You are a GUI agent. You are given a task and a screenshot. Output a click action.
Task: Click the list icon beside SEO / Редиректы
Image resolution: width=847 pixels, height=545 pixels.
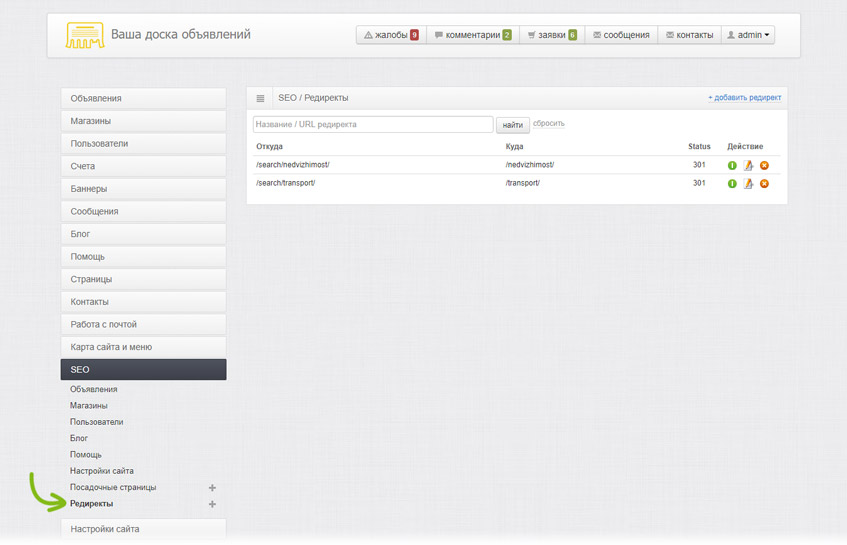pos(260,98)
